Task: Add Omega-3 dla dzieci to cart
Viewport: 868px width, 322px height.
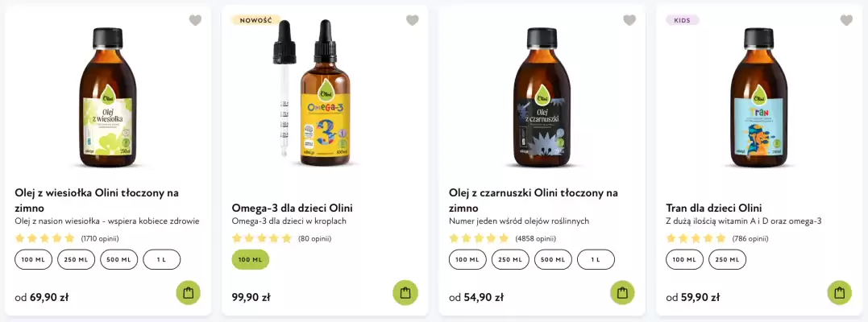Action: pyautogui.click(x=405, y=293)
